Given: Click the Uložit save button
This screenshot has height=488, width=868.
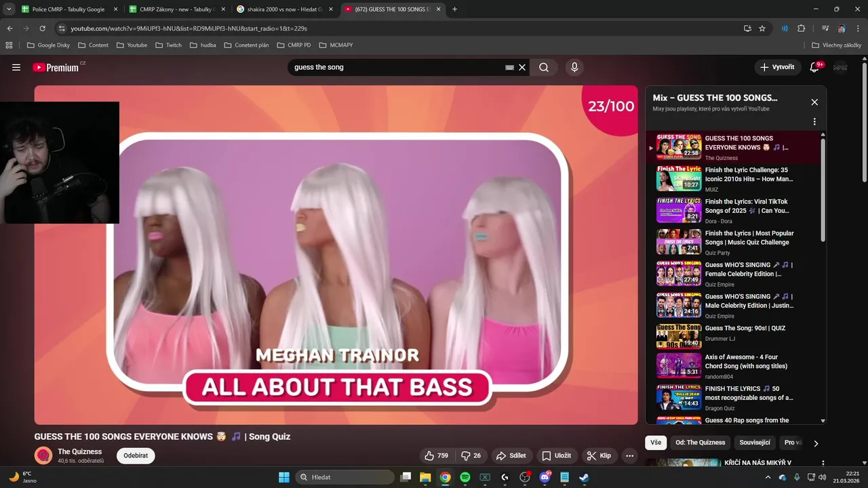Looking at the screenshot, I should click(x=556, y=455).
